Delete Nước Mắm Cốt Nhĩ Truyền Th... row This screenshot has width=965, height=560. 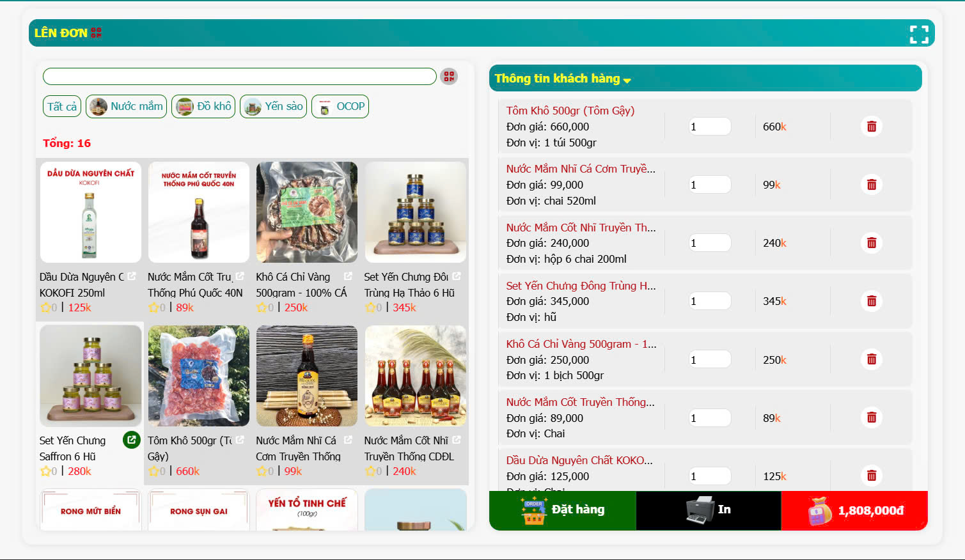[x=871, y=243]
